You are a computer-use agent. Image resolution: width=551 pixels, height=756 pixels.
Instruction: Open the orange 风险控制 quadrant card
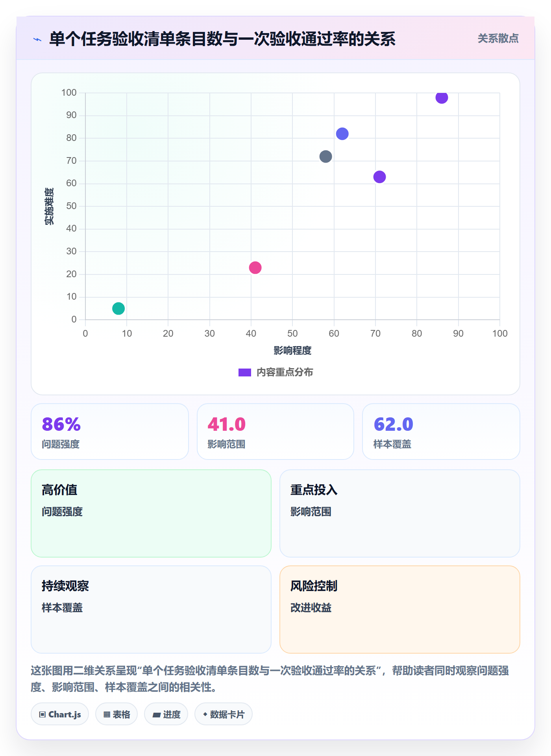click(x=400, y=610)
